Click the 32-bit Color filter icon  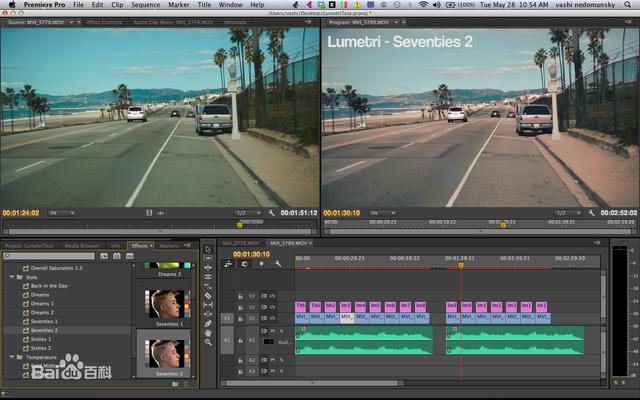[117, 256]
